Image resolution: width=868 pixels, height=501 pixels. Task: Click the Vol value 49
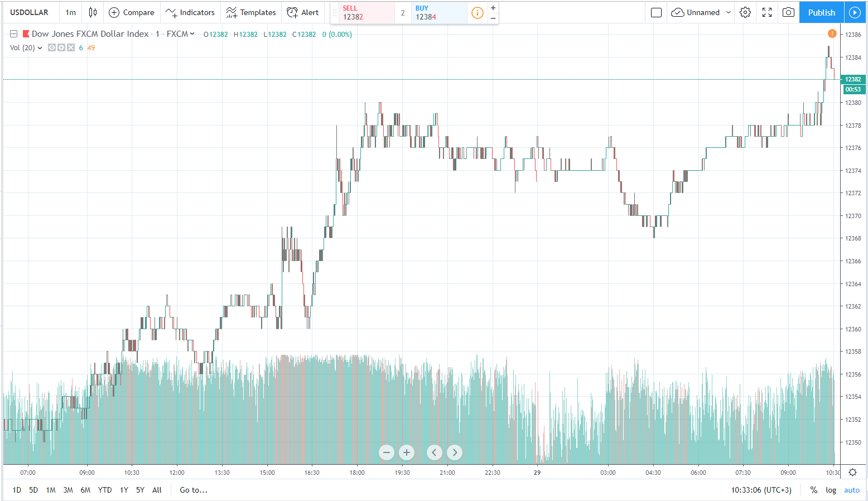point(91,48)
